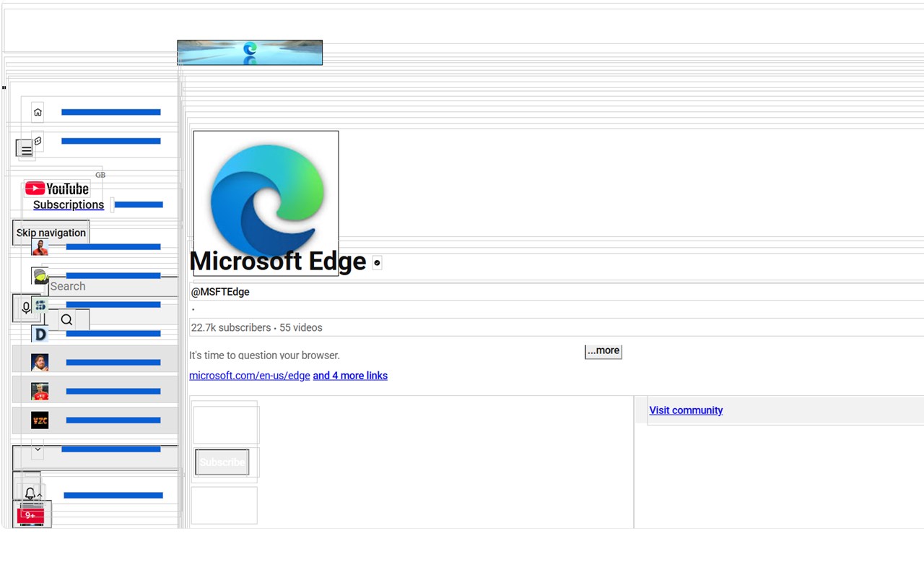Run search with the magnifying glass button

(x=66, y=319)
